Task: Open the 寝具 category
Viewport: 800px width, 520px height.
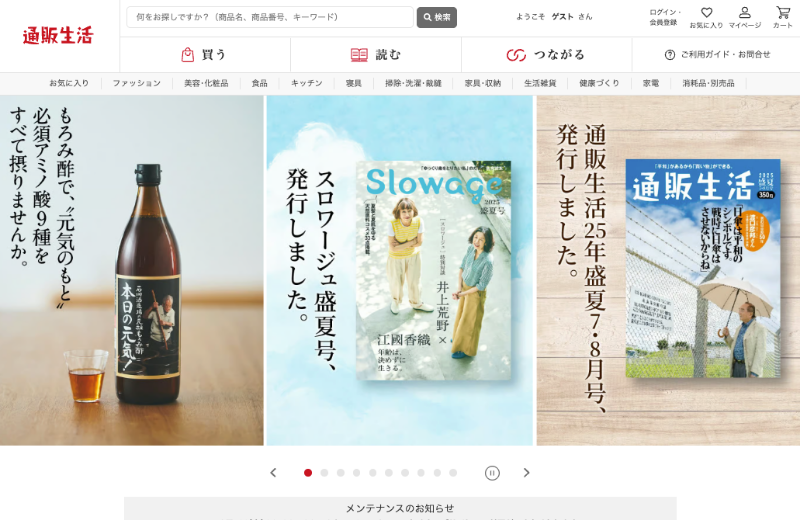Action: click(x=354, y=83)
